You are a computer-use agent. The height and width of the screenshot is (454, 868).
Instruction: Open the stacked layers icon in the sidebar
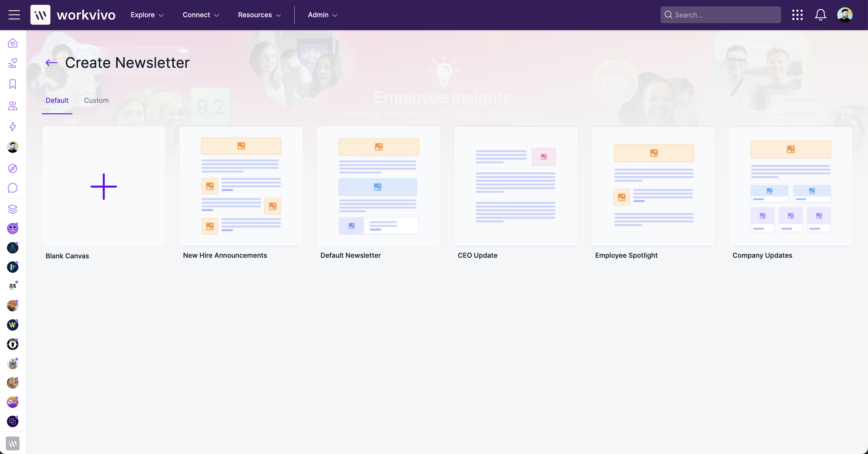pyautogui.click(x=12, y=209)
